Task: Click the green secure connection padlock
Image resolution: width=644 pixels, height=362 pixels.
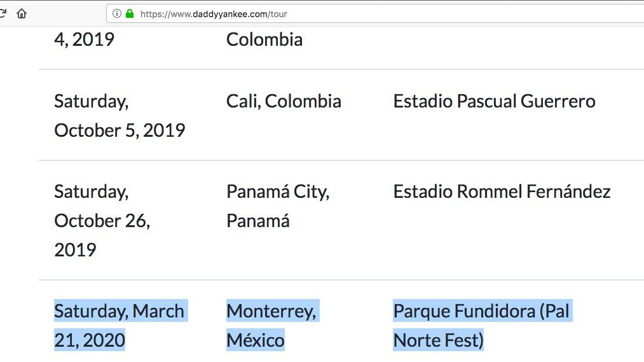Action: point(130,13)
